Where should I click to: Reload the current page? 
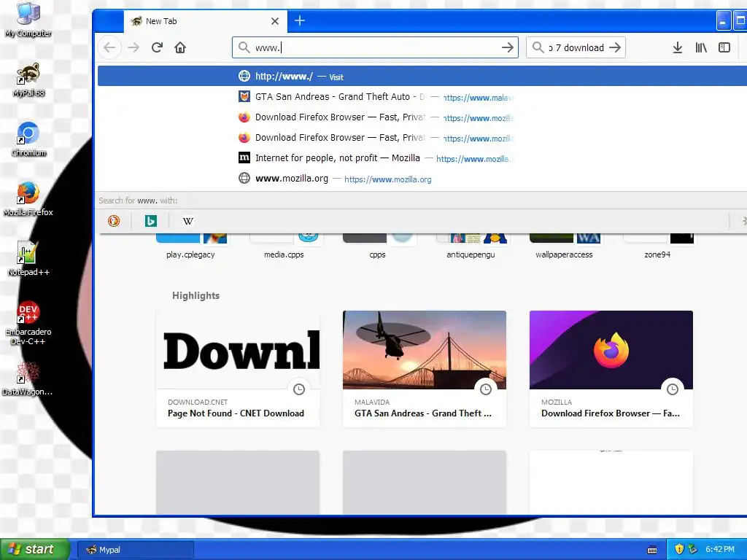click(158, 47)
